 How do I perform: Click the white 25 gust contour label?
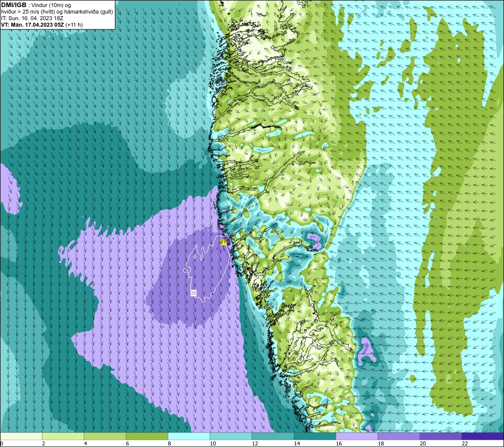(x=193, y=293)
